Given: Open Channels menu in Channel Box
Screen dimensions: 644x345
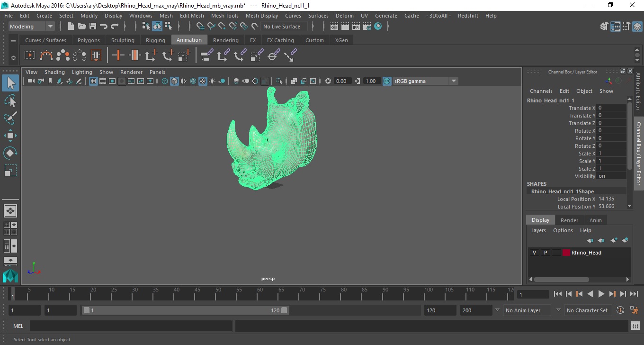Looking at the screenshot, I should point(541,91).
